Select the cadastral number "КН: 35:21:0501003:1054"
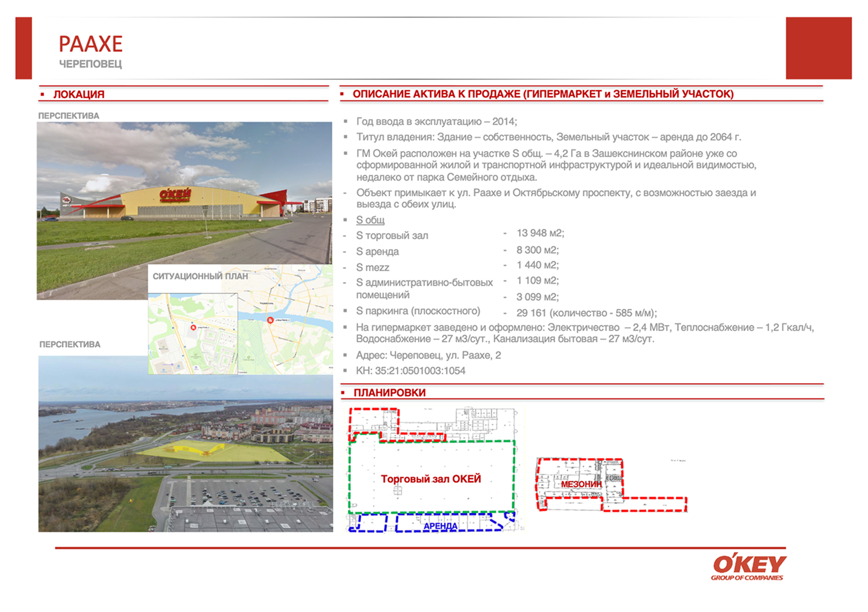This screenshot has height=612, width=868. coord(411,371)
